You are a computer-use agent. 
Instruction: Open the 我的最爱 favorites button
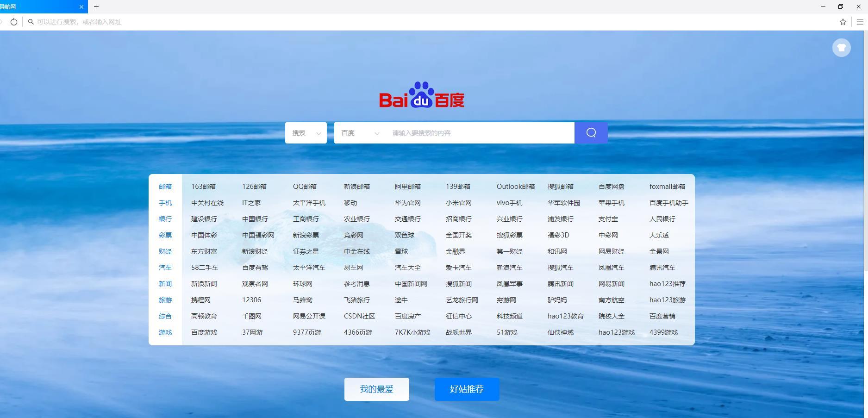point(377,389)
